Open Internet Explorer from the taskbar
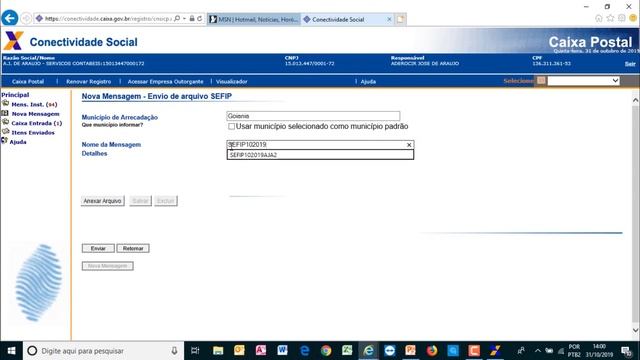Image resolution: width=640 pixels, height=360 pixels. [368, 351]
